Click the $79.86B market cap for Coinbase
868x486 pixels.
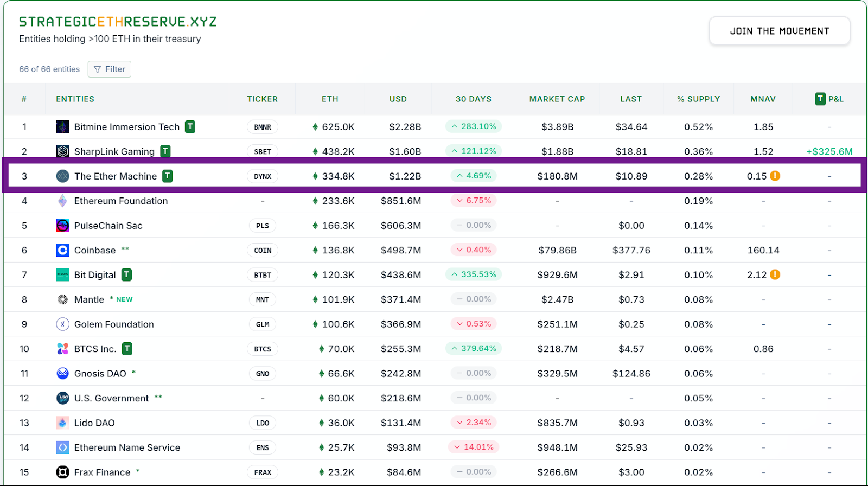point(557,250)
